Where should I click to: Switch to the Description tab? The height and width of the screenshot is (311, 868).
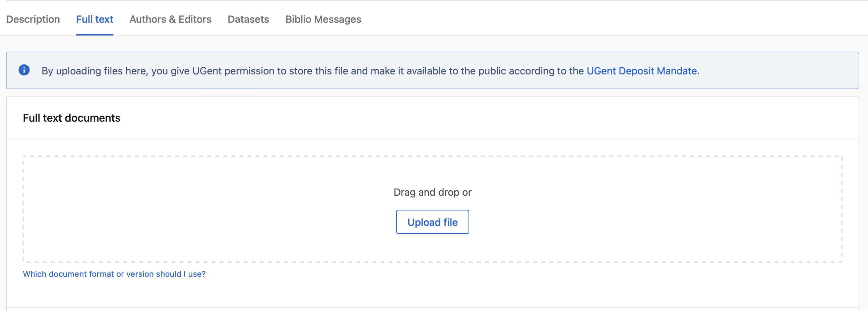pos(33,19)
